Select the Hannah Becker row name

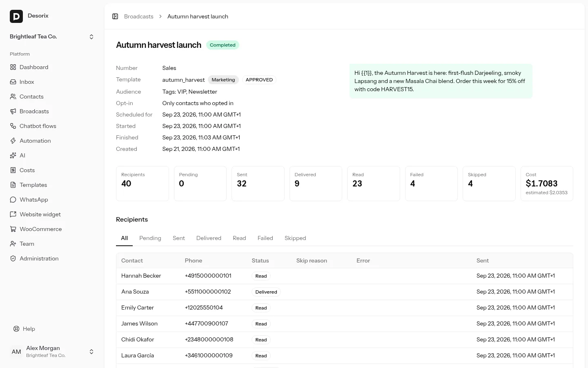[x=141, y=276]
